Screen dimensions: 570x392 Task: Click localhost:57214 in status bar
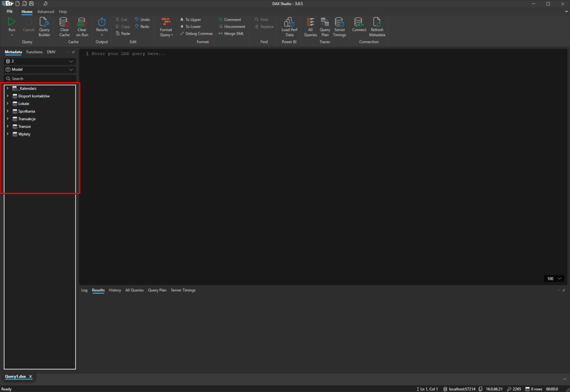459,389
